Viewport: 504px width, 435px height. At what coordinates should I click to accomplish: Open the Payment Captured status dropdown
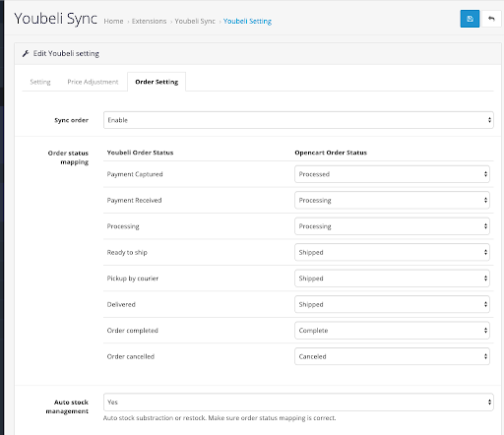click(392, 174)
